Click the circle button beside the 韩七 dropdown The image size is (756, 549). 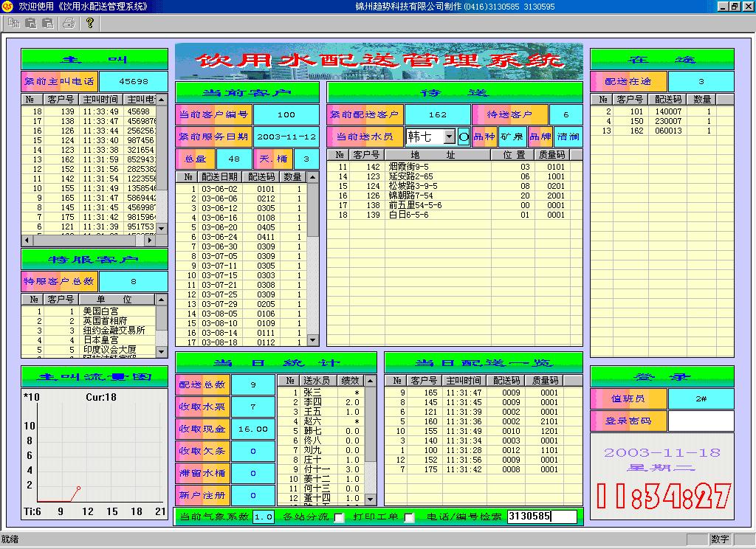(x=464, y=137)
